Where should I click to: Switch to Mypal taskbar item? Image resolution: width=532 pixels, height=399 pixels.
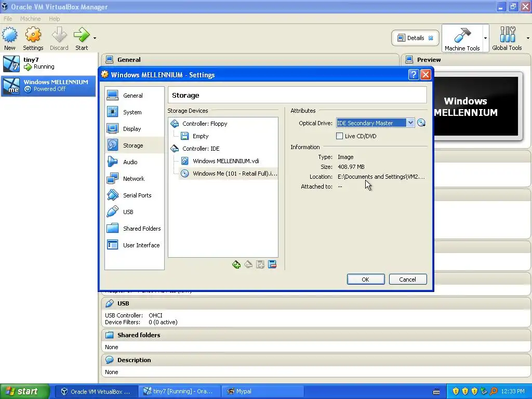click(x=262, y=392)
